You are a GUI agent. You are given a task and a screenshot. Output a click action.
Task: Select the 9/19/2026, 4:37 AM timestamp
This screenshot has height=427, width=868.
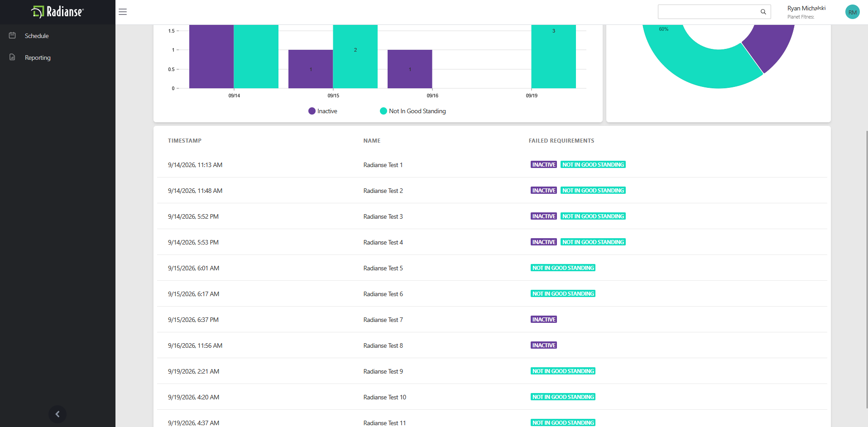pyautogui.click(x=193, y=423)
